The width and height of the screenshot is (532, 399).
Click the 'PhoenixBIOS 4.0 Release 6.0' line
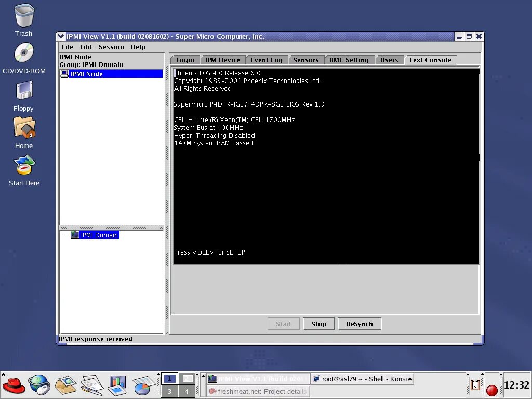pos(217,73)
